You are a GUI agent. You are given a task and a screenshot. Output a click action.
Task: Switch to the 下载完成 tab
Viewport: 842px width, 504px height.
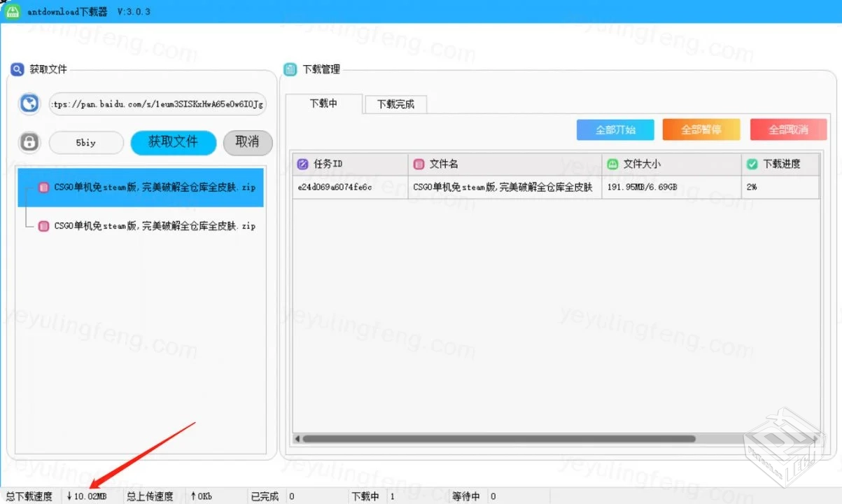tap(395, 104)
